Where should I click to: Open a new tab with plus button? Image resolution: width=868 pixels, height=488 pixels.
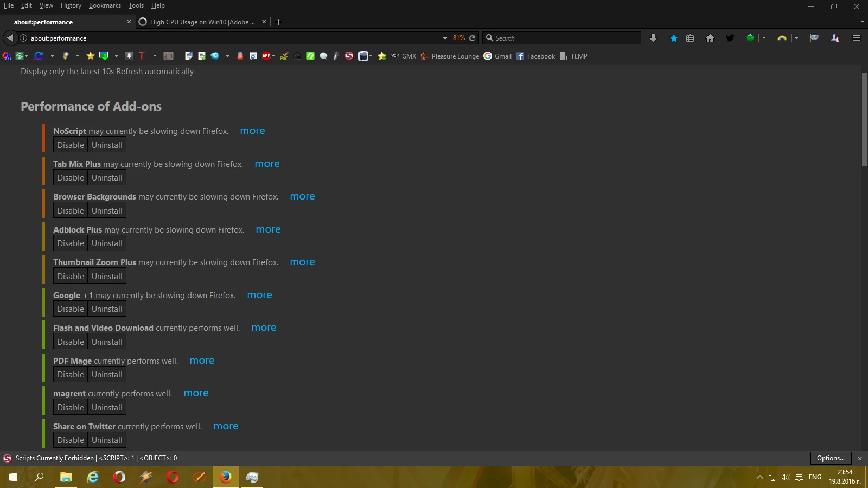click(278, 22)
